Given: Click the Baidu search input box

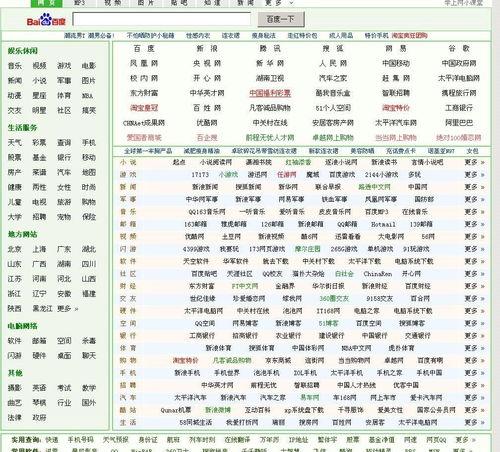Looking at the screenshot, I should point(162,19).
